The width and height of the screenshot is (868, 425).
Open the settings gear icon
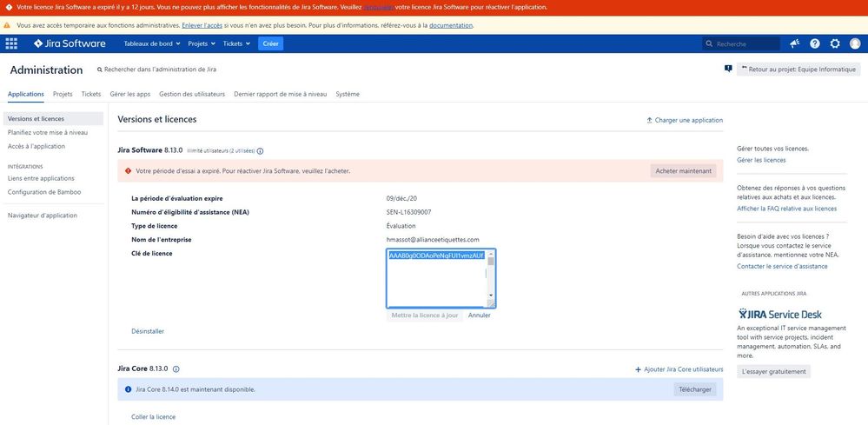[x=835, y=43]
